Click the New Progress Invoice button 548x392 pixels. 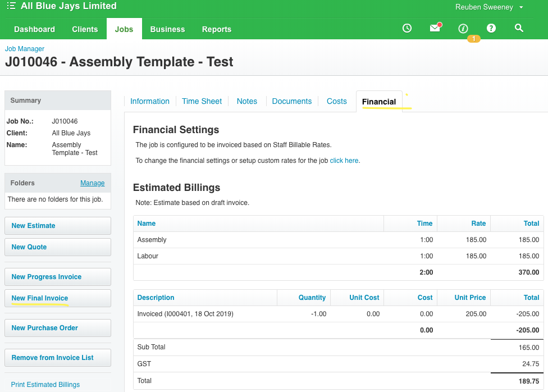58,277
